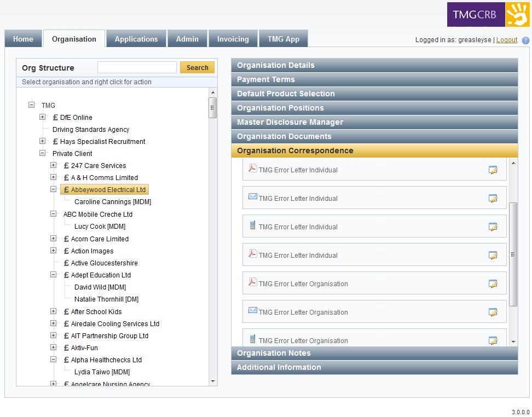The height and width of the screenshot is (417, 532).
Task: Click email icon of TMG Error Letter Individual
Action: (x=252, y=196)
